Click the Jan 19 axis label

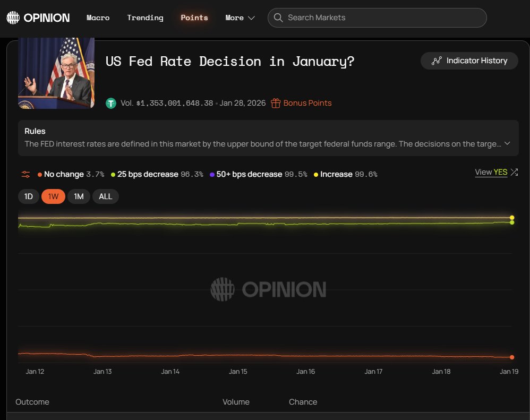(509, 371)
